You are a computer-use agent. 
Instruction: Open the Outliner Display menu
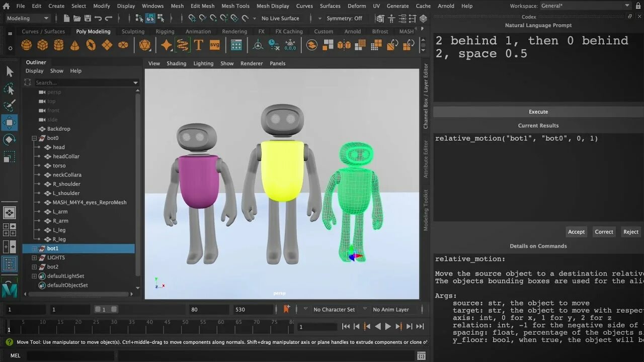pos(35,71)
